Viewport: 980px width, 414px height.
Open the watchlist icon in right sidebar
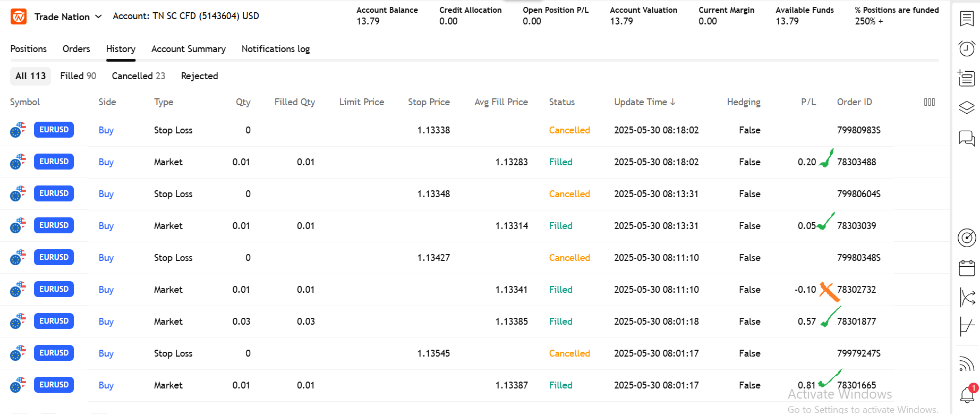click(967, 19)
